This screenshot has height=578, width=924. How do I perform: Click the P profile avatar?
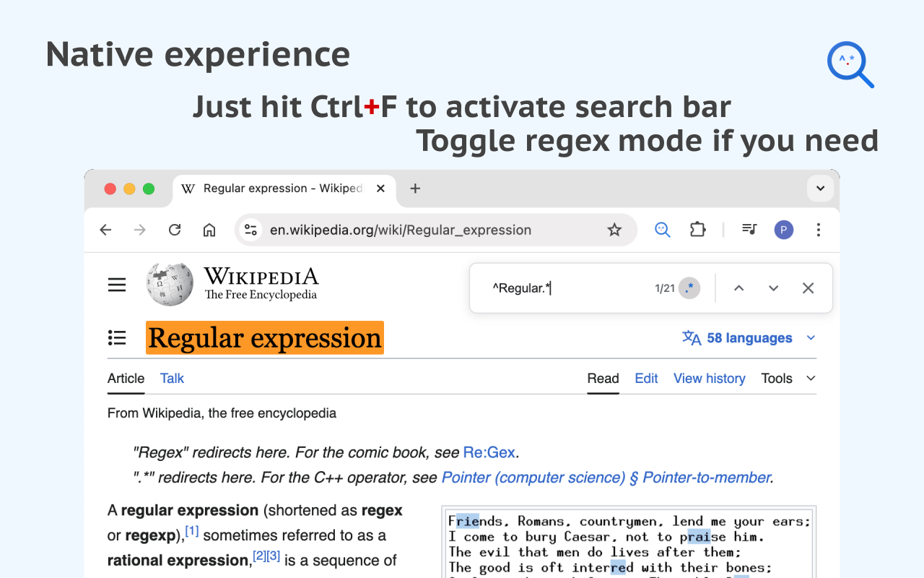[784, 229]
